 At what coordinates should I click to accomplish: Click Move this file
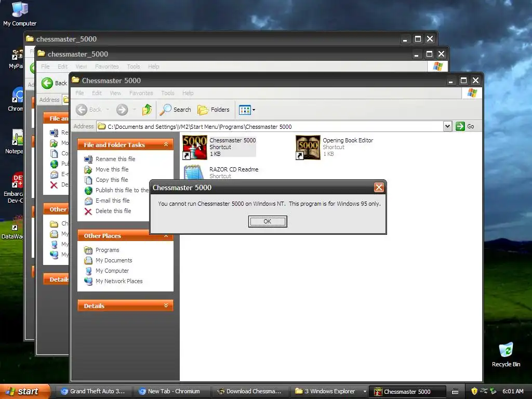112,169
